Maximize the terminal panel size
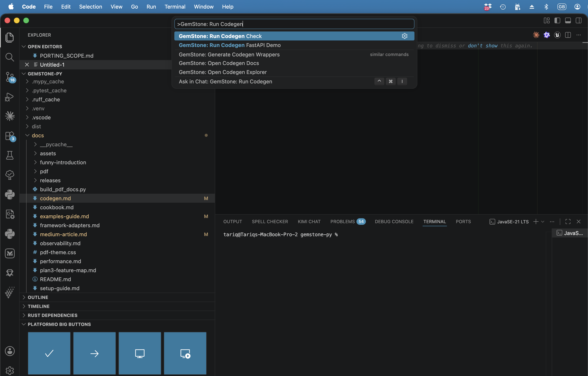588x376 pixels. pos(568,222)
